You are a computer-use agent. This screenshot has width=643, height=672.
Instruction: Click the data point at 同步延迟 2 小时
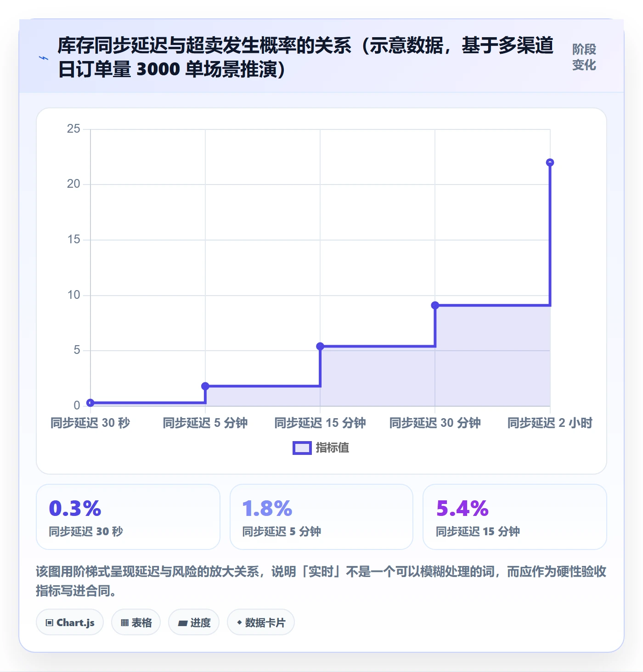pyautogui.click(x=550, y=162)
